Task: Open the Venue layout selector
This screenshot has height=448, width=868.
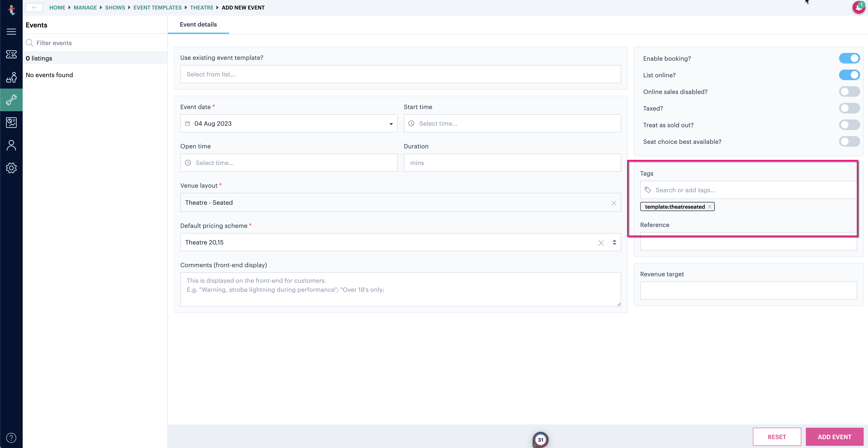Action: coord(400,203)
